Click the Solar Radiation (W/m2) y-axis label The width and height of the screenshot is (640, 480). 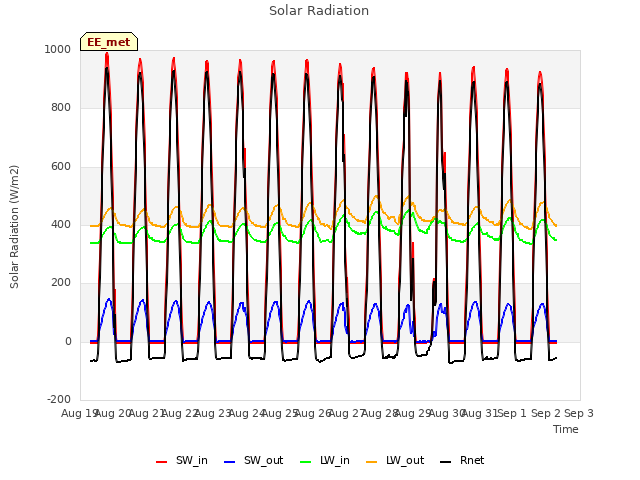[x=14, y=227]
